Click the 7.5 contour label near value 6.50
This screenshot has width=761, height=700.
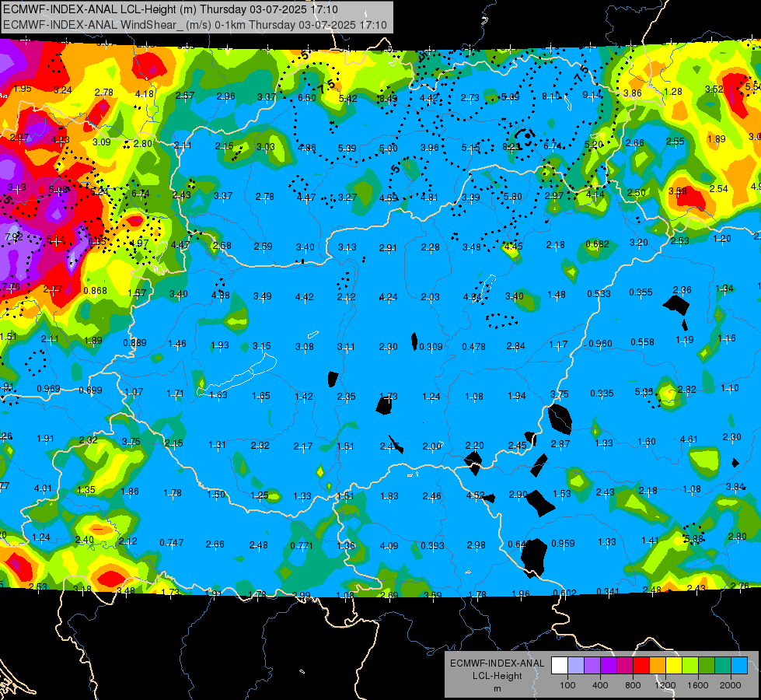click(326, 86)
